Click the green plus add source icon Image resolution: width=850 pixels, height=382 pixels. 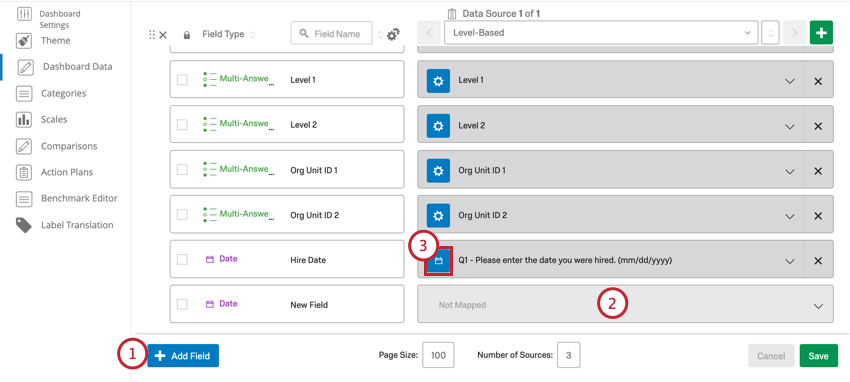[x=821, y=33]
